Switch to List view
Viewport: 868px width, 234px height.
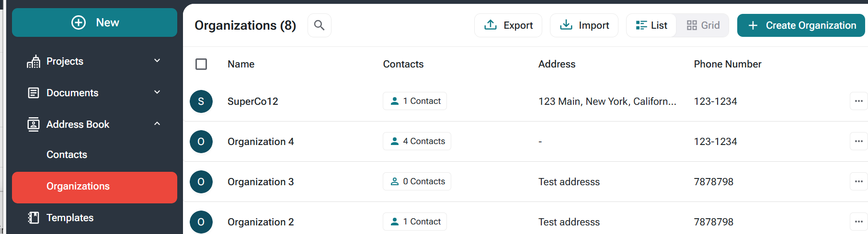coord(651,25)
